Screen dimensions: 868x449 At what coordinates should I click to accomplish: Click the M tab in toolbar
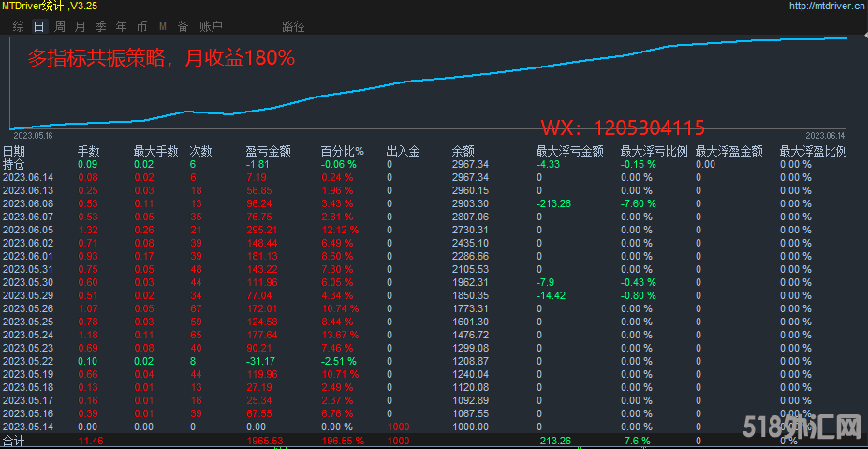point(163,26)
